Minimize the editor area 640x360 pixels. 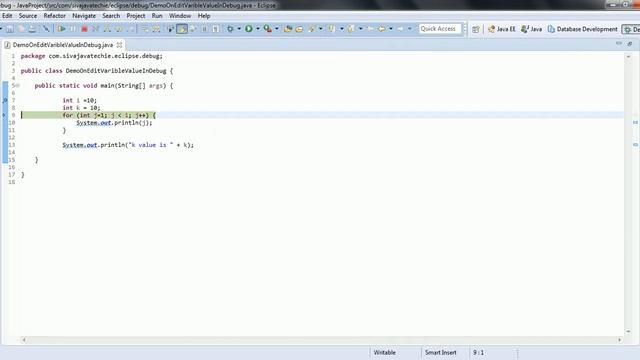pos(619,43)
